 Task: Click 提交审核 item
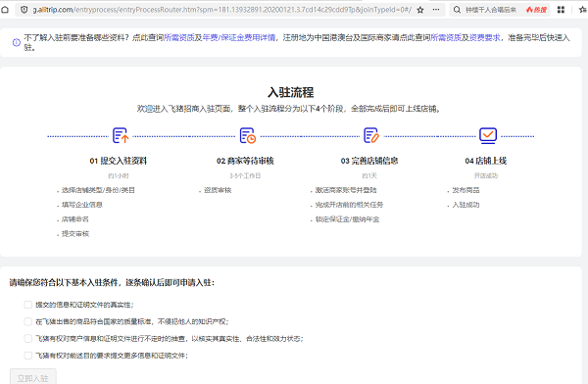click(x=75, y=233)
